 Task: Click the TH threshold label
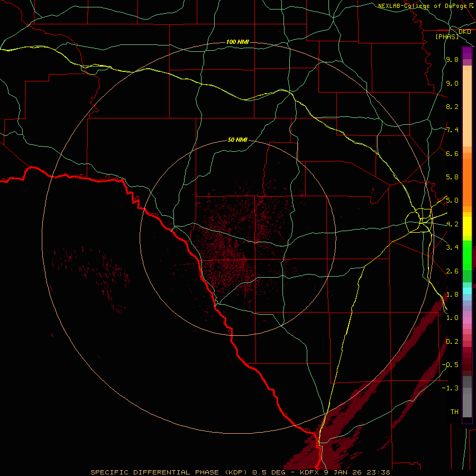coord(454,411)
